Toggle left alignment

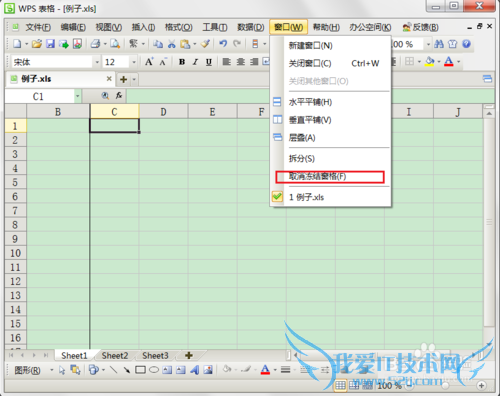point(227,62)
